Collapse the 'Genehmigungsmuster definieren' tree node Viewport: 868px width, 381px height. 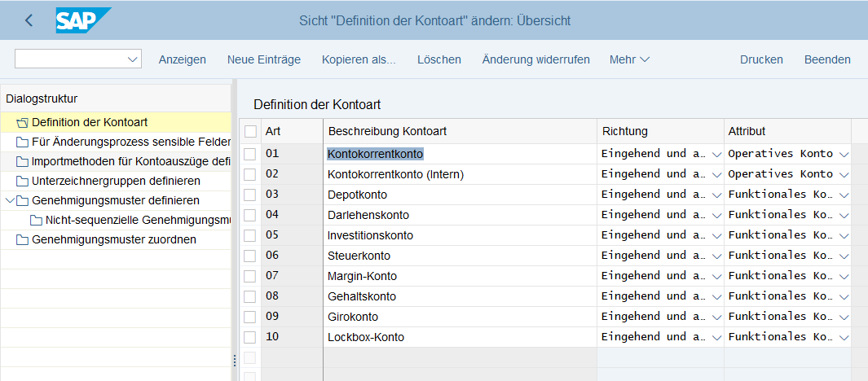[x=9, y=200]
